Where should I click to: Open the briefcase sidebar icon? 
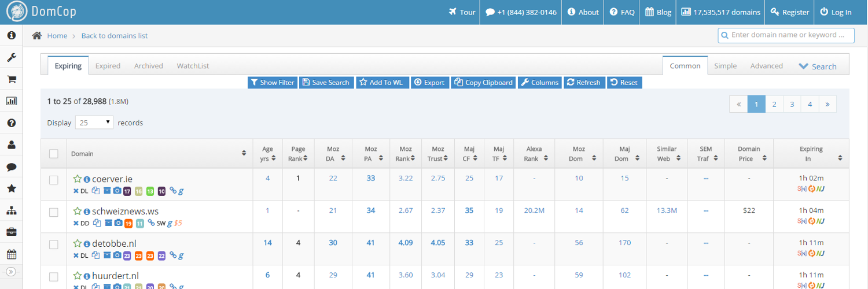click(x=11, y=232)
